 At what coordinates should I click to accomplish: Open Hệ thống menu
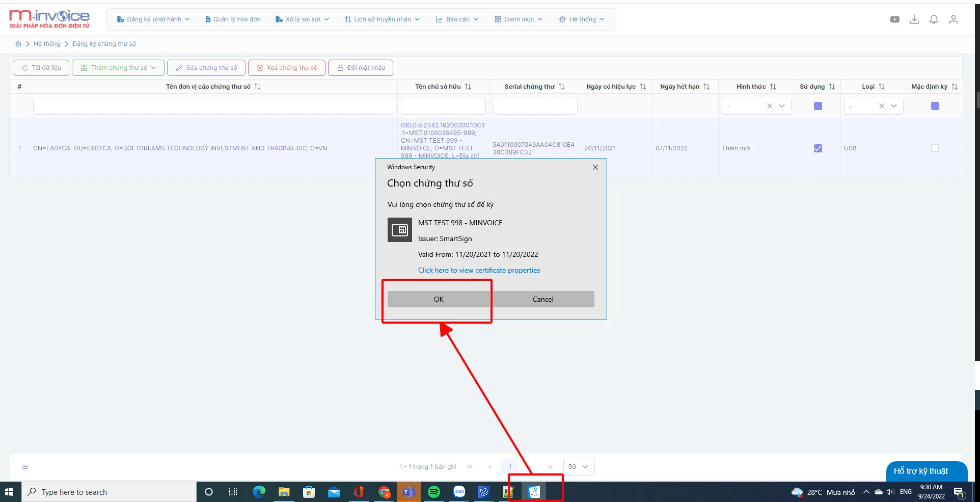coord(582,19)
